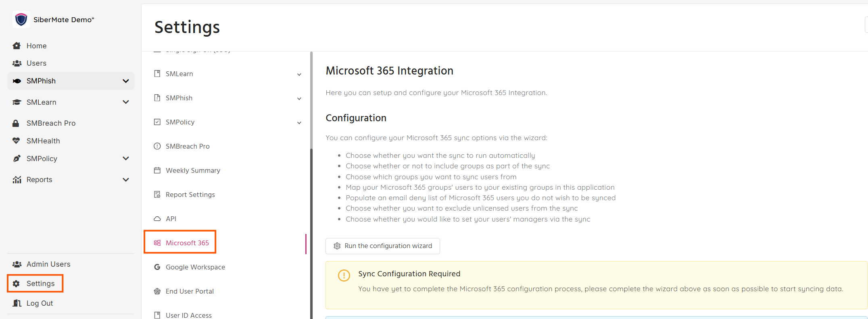Click the Log Out door icon
The width and height of the screenshot is (868, 319).
[x=17, y=303]
